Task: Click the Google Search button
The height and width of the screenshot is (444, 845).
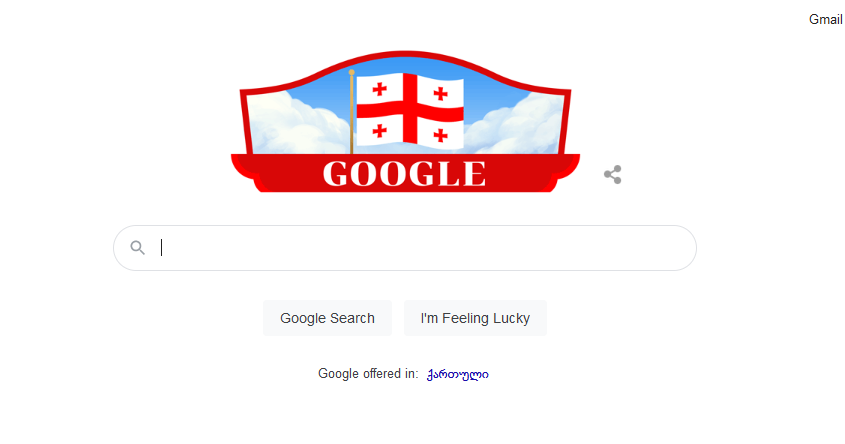Action: point(328,318)
